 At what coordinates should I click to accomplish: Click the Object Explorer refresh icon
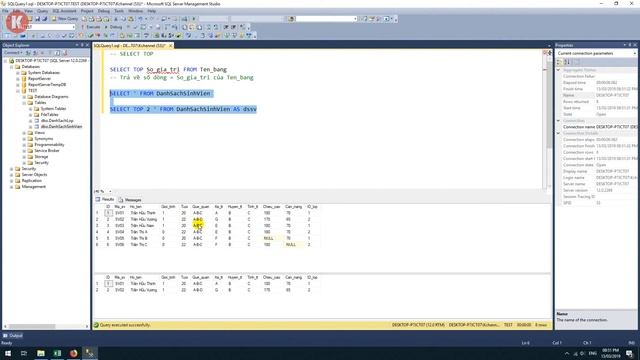point(58,53)
